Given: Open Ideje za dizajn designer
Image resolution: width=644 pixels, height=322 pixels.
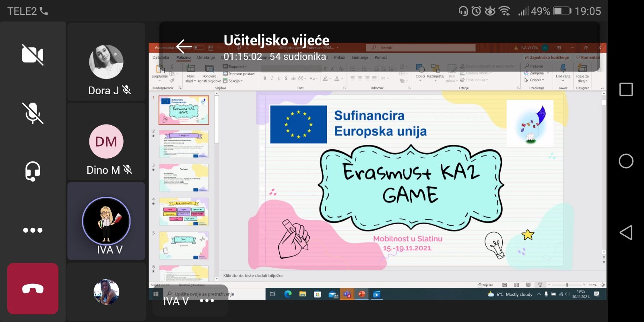Looking at the screenshot, I should [582, 73].
